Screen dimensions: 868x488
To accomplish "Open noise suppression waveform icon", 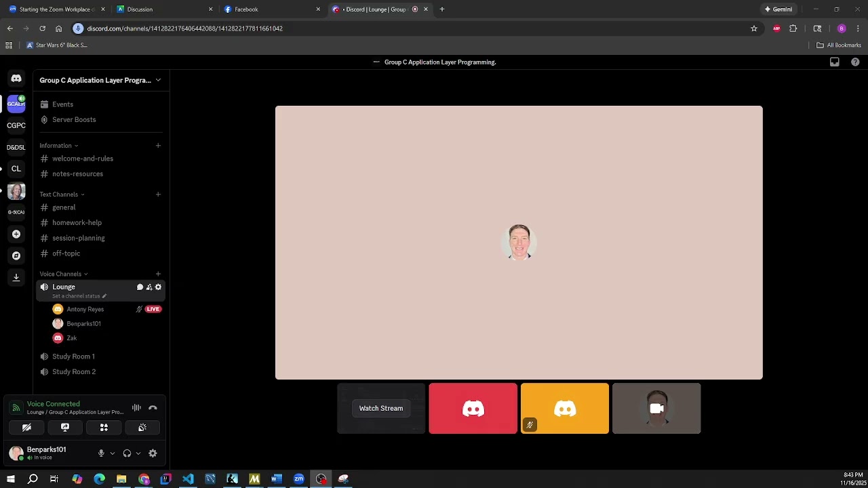I will [x=136, y=408].
